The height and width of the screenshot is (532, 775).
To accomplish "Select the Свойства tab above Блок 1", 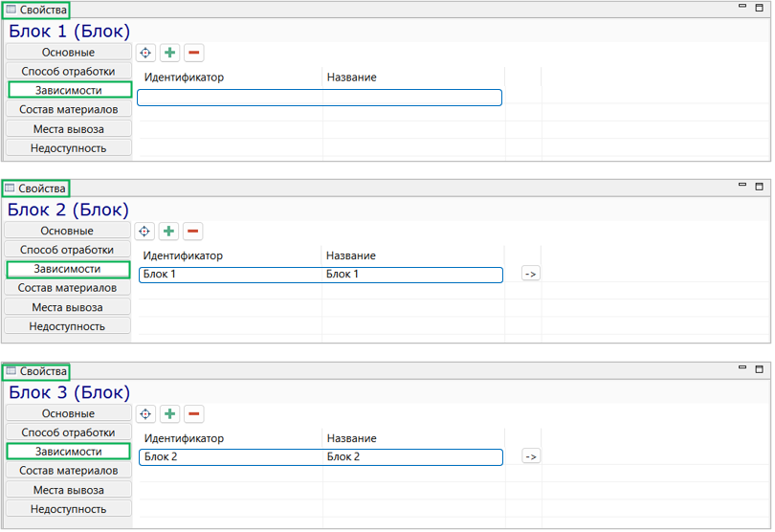I will (x=36, y=10).
